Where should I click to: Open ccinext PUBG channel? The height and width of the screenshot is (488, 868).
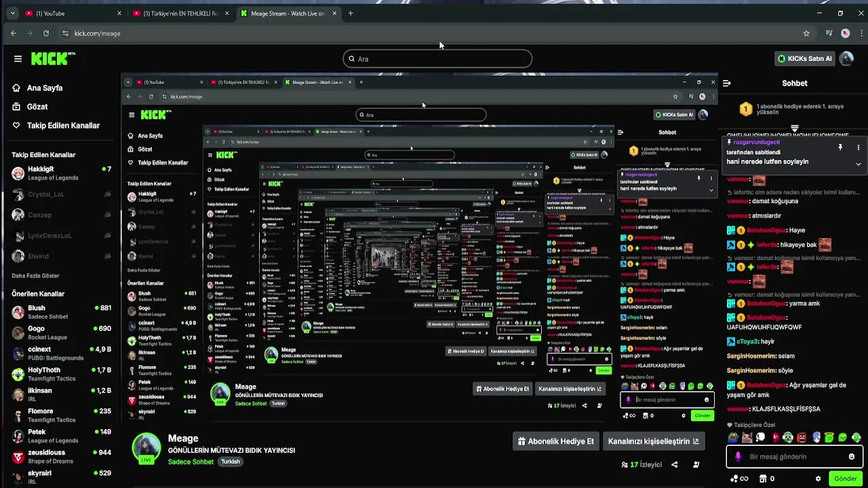pyautogui.click(x=61, y=353)
